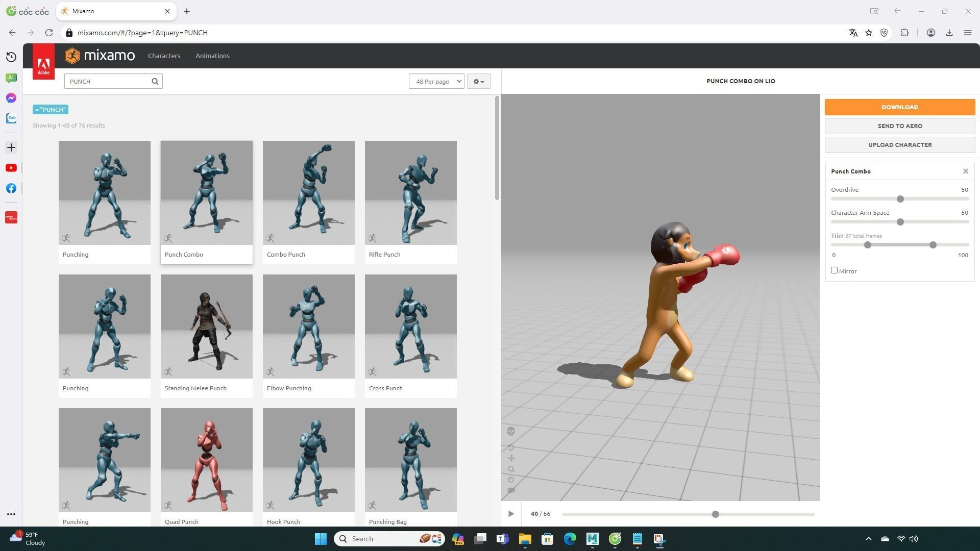The width and height of the screenshot is (980, 551).
Task: Open the browser downloads icon
Action: pos(949,33)
